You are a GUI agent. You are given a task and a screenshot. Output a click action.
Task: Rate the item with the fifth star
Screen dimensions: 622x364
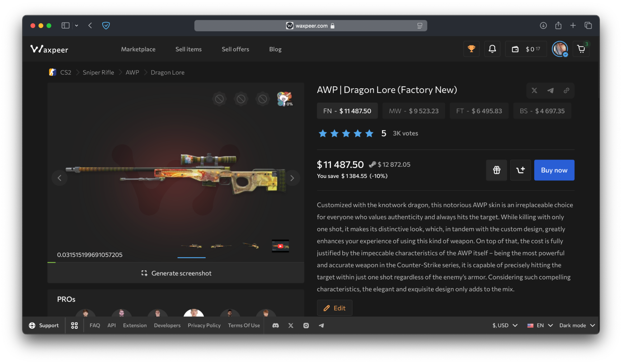coord(369,133)
